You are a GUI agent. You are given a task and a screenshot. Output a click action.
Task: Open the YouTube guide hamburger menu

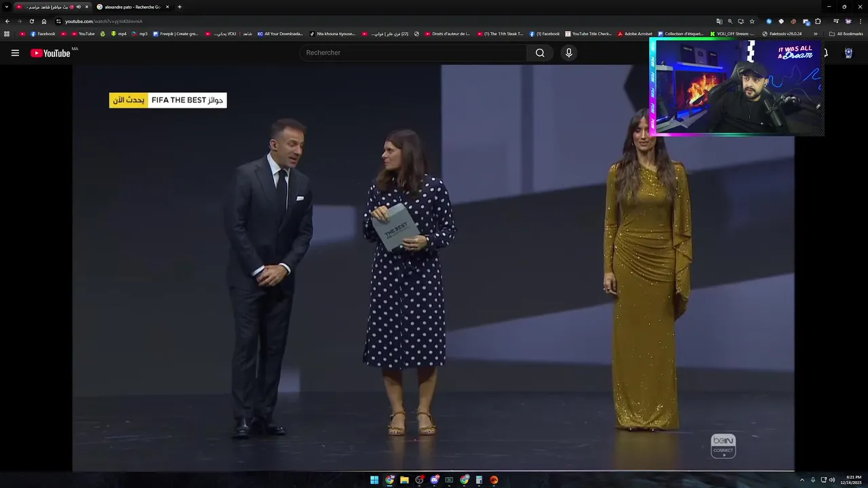tap(15, 53)
